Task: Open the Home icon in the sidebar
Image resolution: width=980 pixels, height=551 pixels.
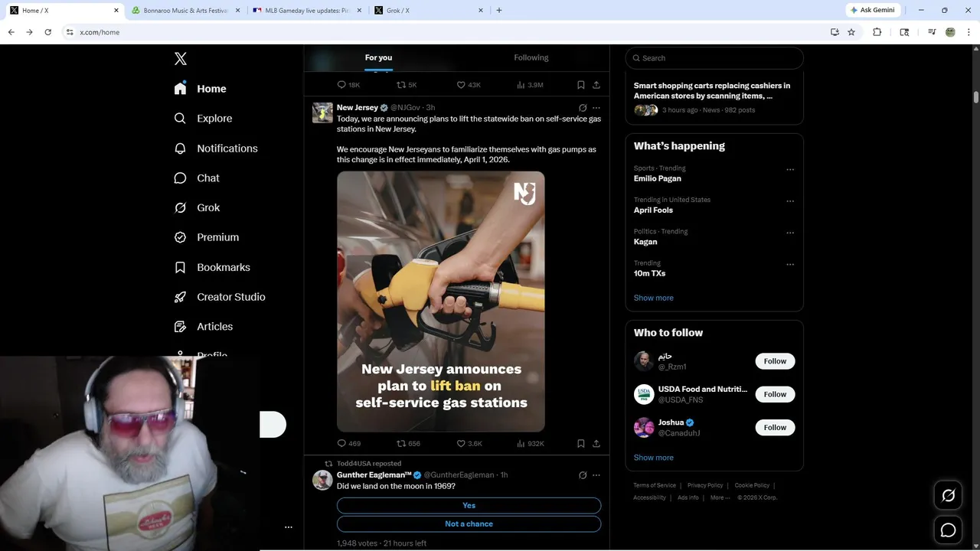Action: (180, 88)
